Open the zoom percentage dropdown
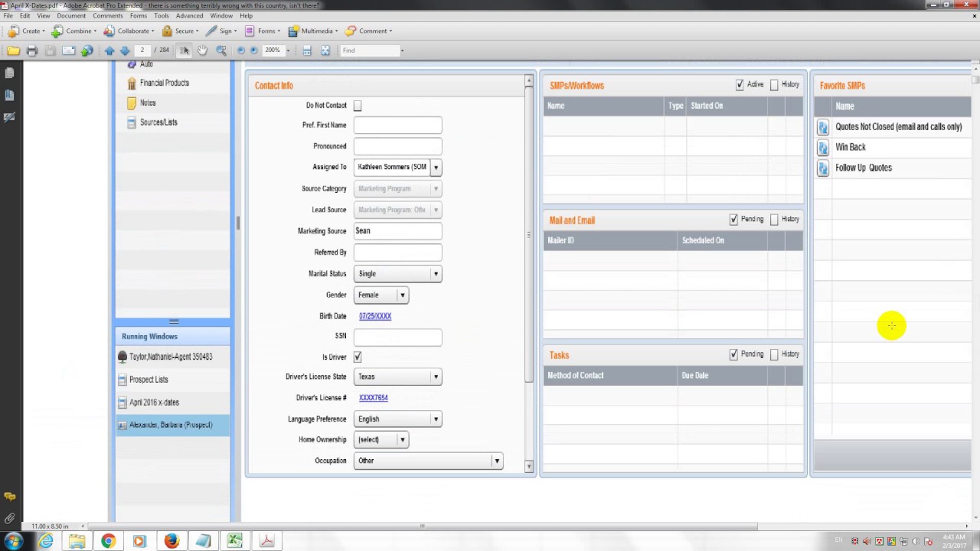Screen dimensions: 980x551 click(x=288, y=51)
